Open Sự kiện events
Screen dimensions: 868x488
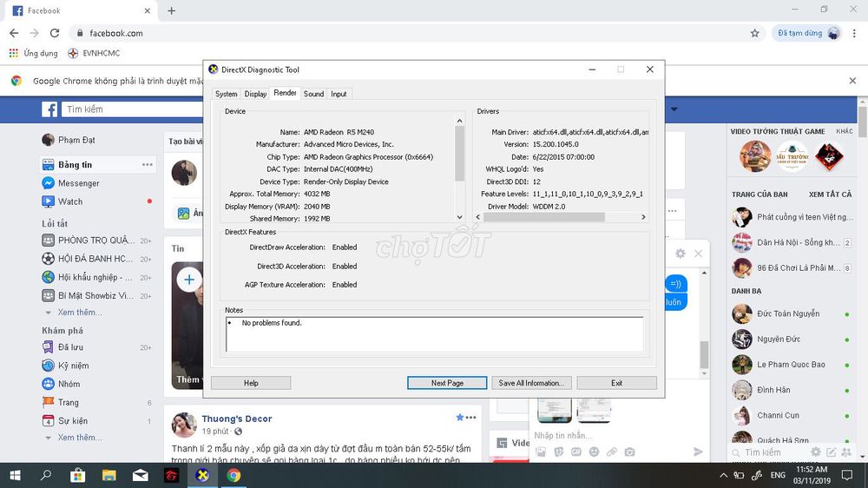(x=64, y=421)
